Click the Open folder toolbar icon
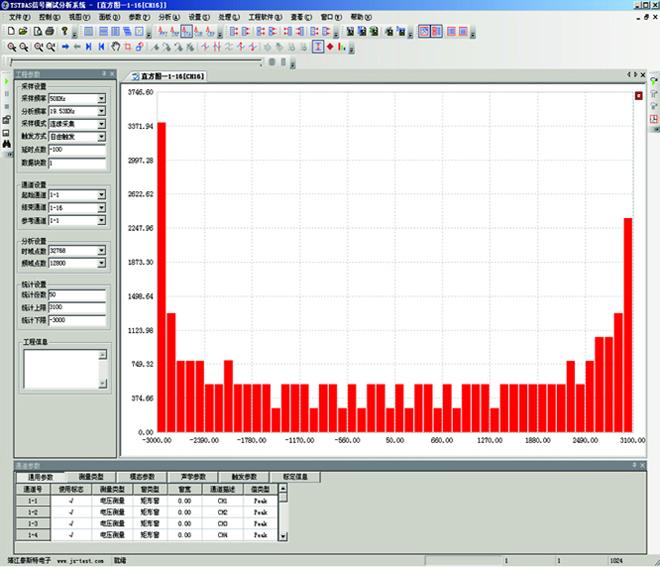Viewport: 660px width, 567px height. pos(23,31)
